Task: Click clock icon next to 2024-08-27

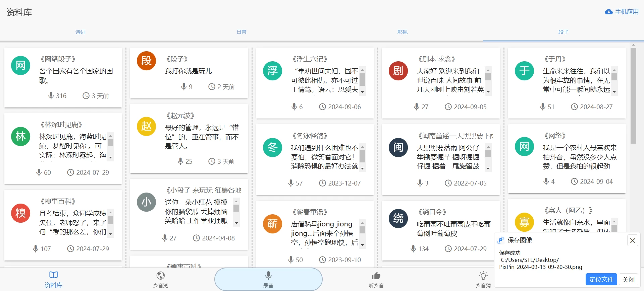Action: pyautogui.click(x=575, y=107)
